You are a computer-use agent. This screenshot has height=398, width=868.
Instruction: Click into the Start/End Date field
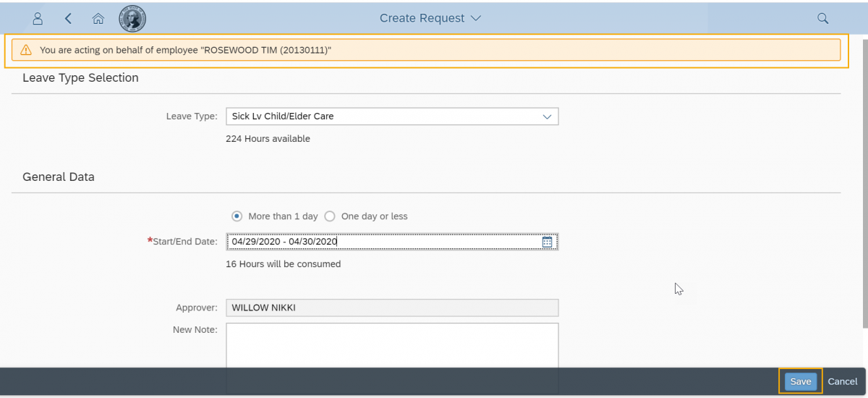383,242
